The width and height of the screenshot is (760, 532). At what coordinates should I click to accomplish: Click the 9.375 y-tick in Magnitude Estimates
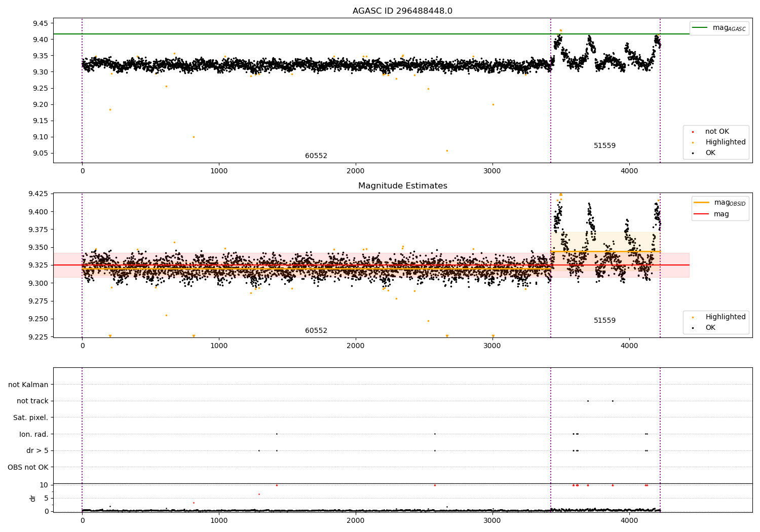point(39,230)
